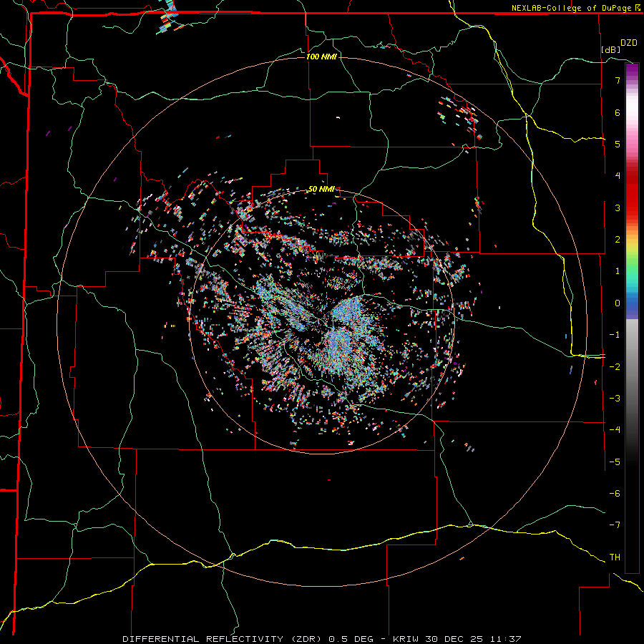Click the 0 value on the color scale
The width and height of the screenshot is (644, 644).
[x=618, y=303]
